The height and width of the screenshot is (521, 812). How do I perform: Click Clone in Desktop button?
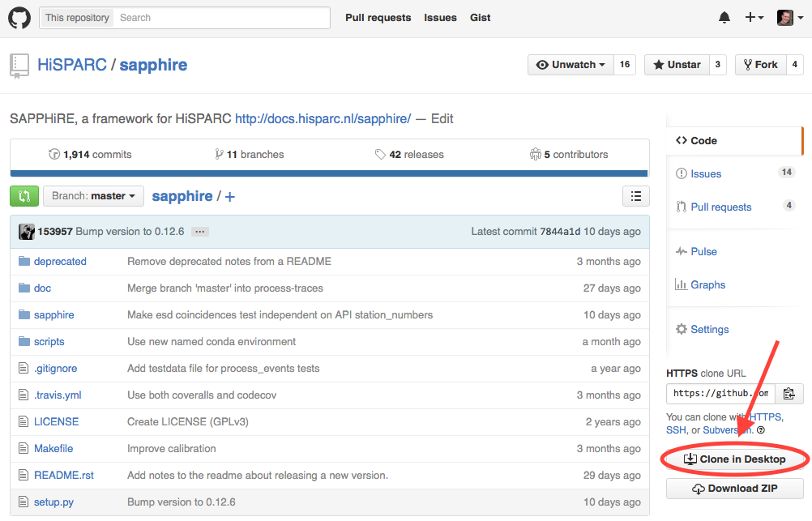(x=735, y=459)
